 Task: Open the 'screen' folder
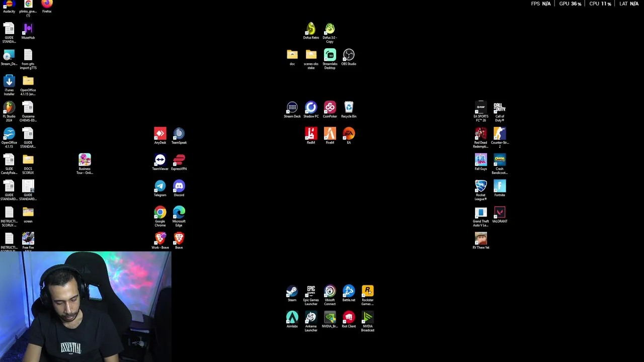coord(28,214)
